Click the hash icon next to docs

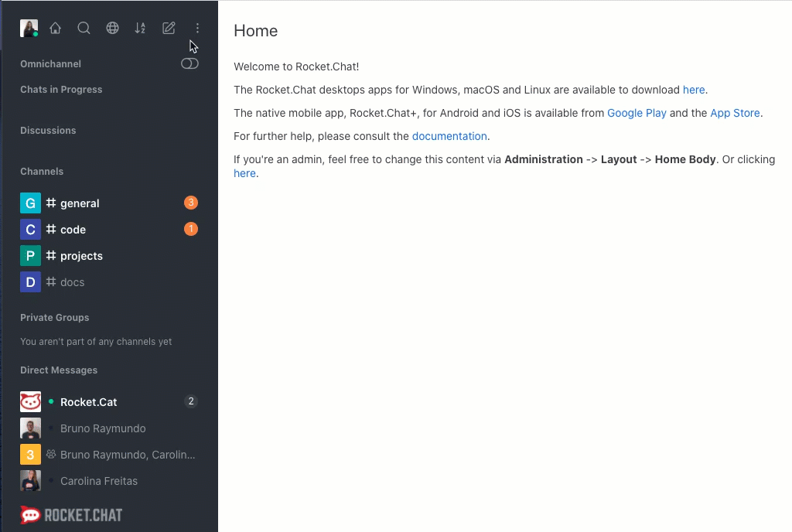tap(51, 281)
